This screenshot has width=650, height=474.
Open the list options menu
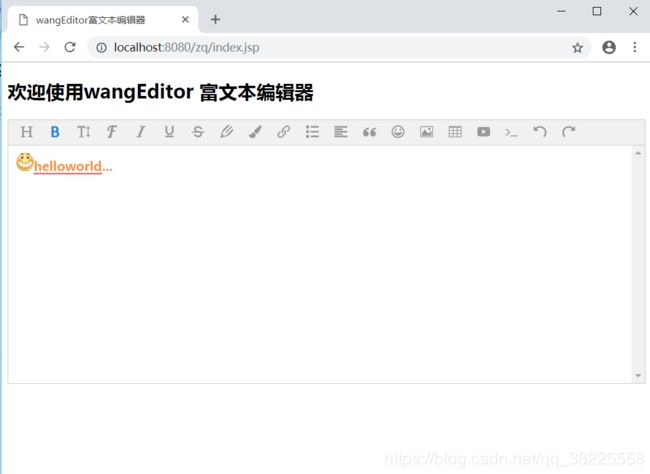pos(312,132)
